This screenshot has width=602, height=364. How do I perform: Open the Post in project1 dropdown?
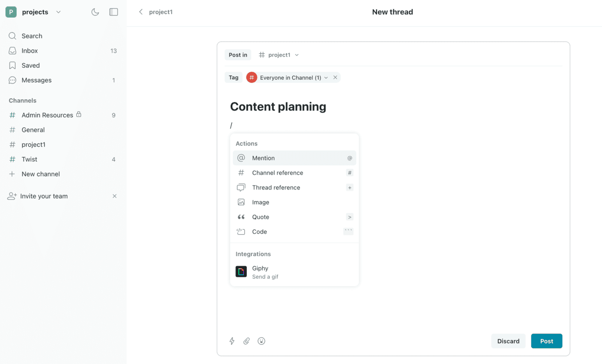279,55
